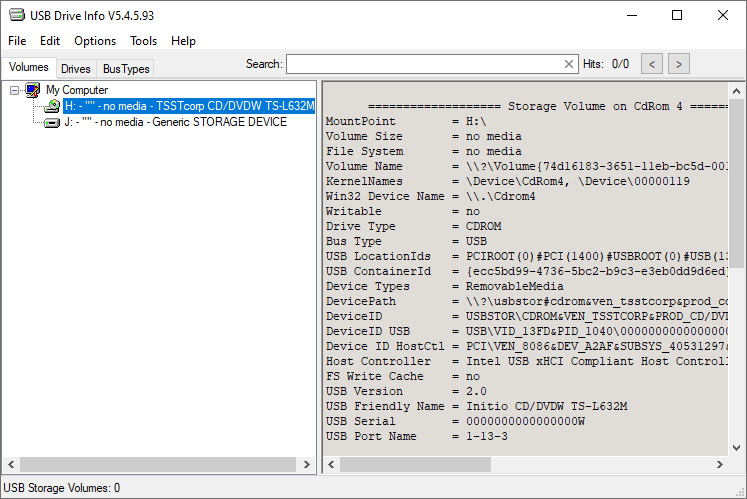Open the File menu
This screenshot has height=499, width=747.
pos(17,41)
